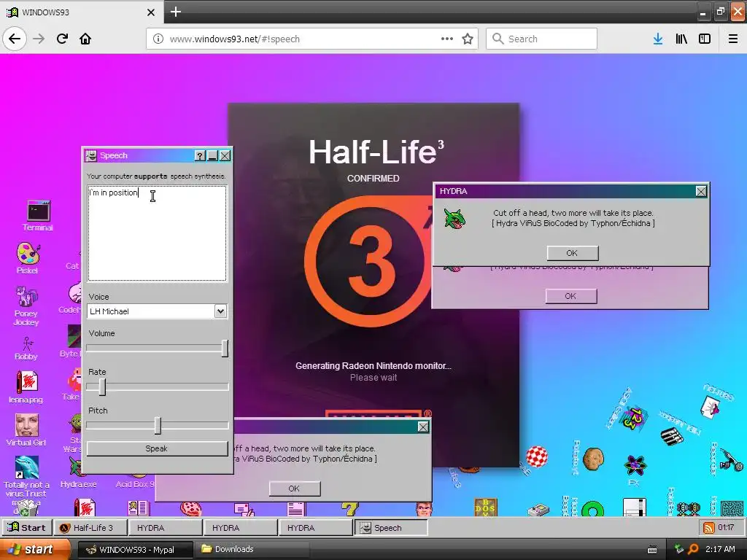Toggle the browser sidebar view icon
This screenshot has height=560, width=747.
[x=705, y=39]
